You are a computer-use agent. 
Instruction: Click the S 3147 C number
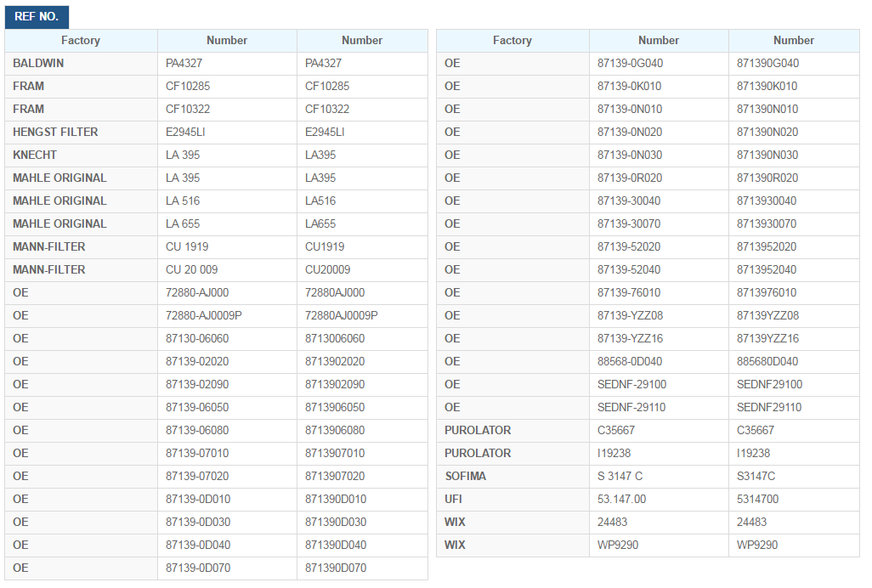point(620,477)
